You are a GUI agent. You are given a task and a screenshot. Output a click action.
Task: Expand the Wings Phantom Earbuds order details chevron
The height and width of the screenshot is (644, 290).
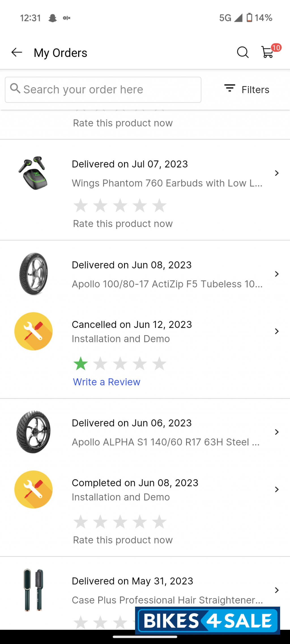click(x=277, y=173)
